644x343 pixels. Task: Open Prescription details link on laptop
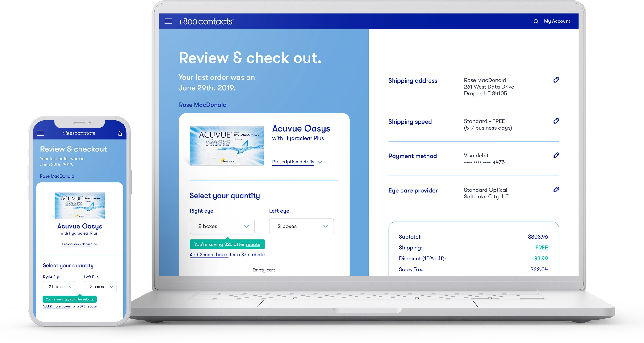point(293,162)
